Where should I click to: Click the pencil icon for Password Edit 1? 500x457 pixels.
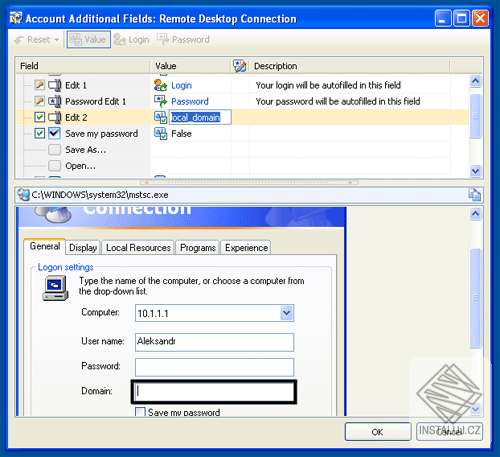(39, 101)
